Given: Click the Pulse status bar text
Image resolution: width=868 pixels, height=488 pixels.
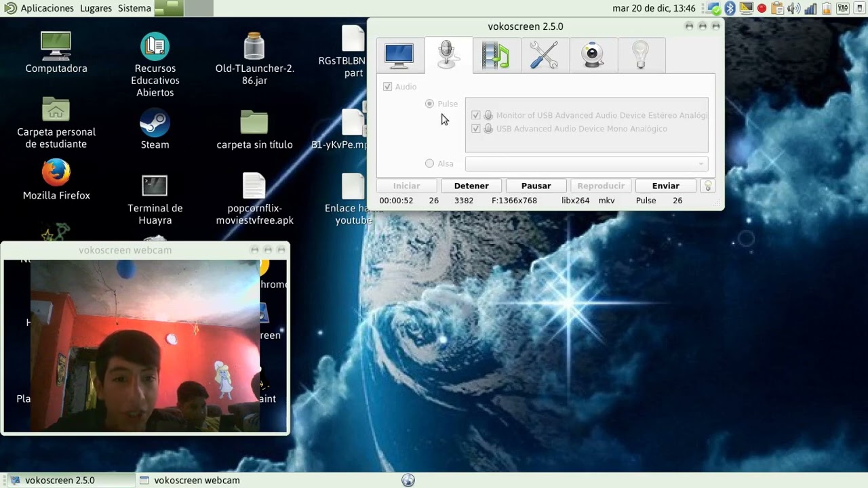Looking at the screenshot, I should 646,201.
